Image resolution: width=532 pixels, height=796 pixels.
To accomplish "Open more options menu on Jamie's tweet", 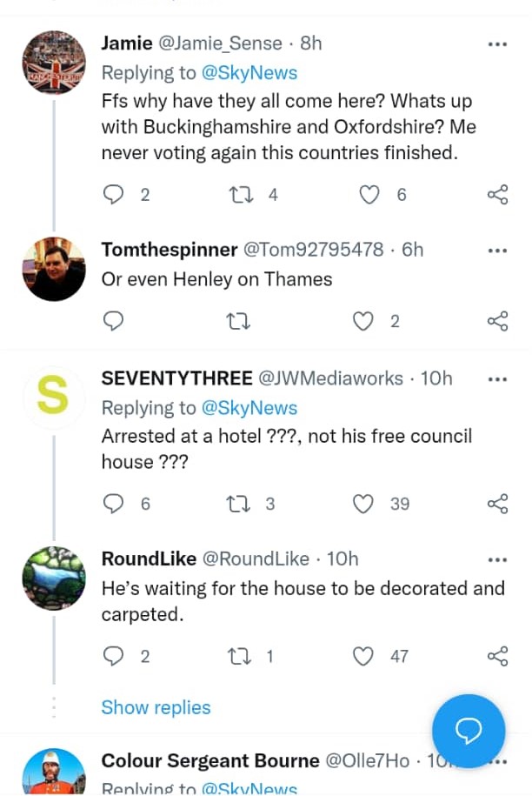I will click(x=497, y=43).
